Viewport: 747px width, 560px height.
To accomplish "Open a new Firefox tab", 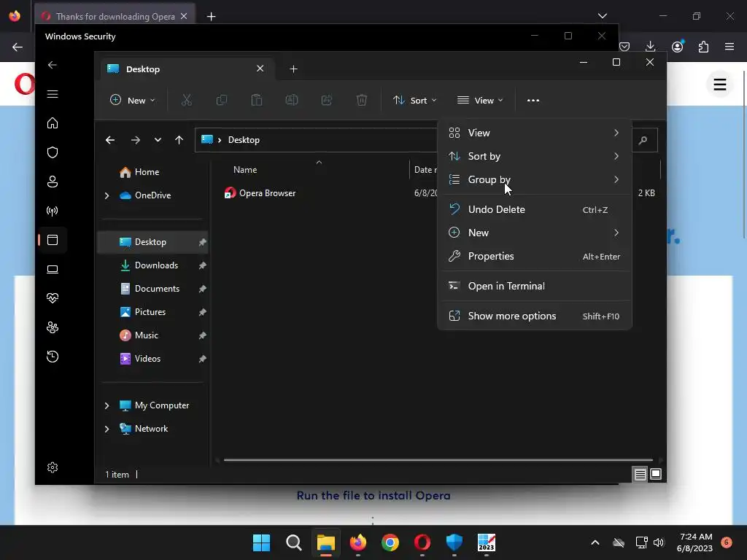I will tap(211, 17).
